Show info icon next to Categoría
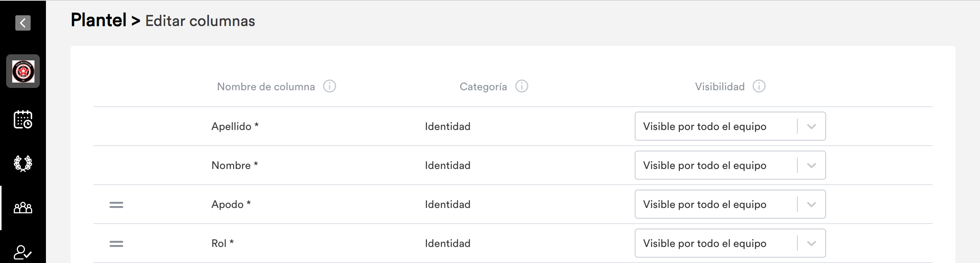The height and width of the screenshot is (263, 980). tap(522, 86)
